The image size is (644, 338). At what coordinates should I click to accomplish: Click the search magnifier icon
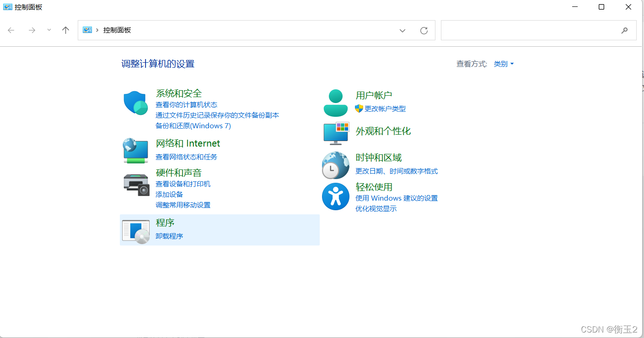(x=624, y=30)
